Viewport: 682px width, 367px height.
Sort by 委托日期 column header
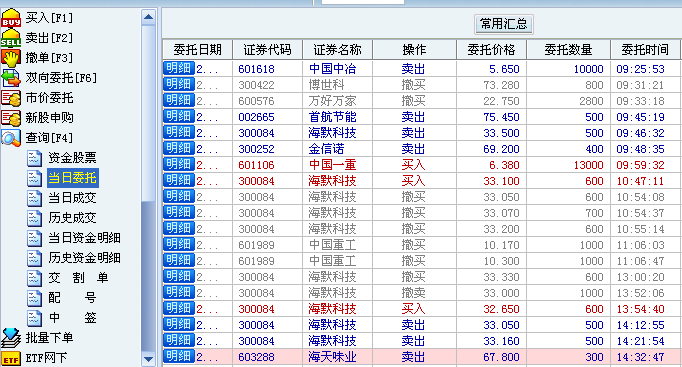click(197, 50)
